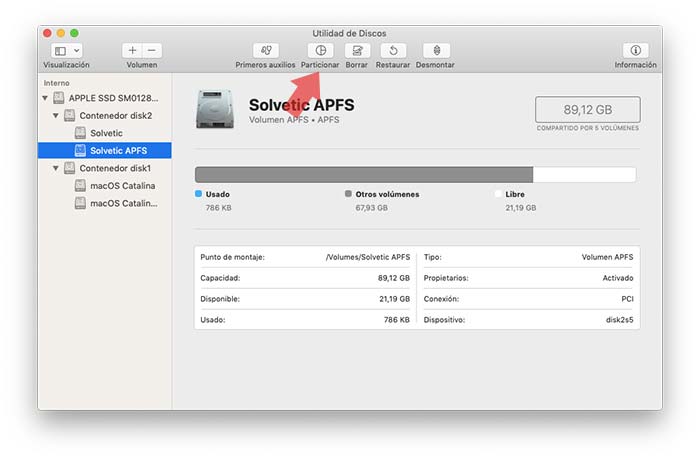Add a volume with the plus button

tap(132, 50)
